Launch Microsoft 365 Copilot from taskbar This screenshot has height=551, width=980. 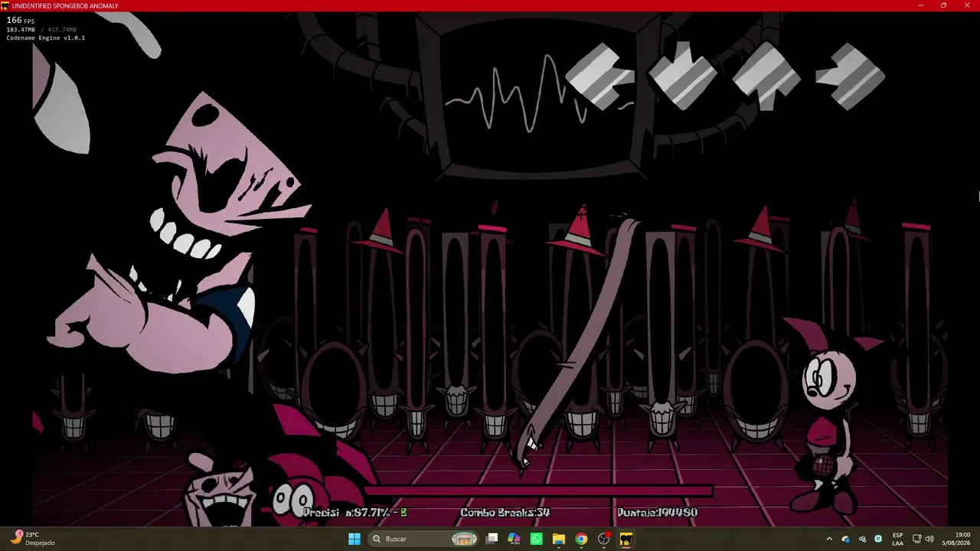tap(514, 539)
